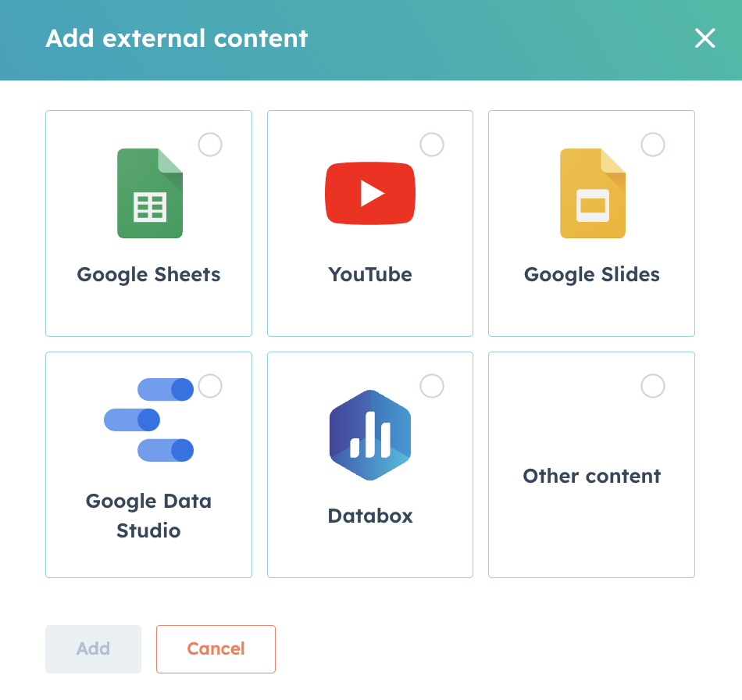The height and width of the screenshot is (700, 742).
Task: Click the Cancel button
Action: pyautogui.click(x=216, y=649)
